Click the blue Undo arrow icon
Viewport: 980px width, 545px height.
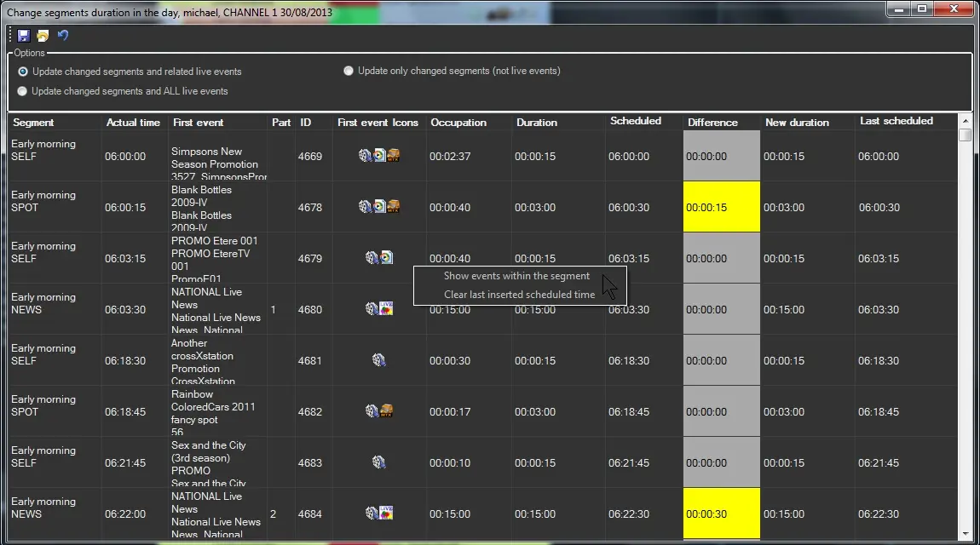click(x=62, y=36)
